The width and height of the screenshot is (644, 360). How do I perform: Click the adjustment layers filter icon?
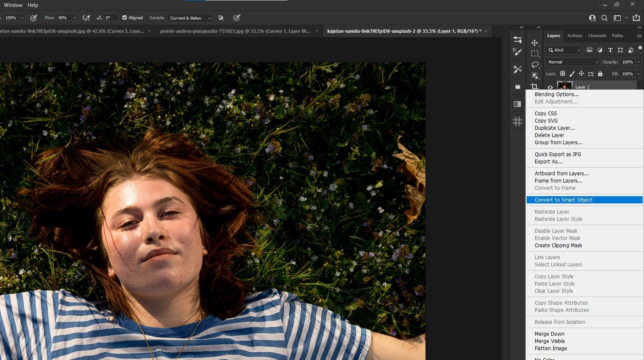click(x=600, y=50)
